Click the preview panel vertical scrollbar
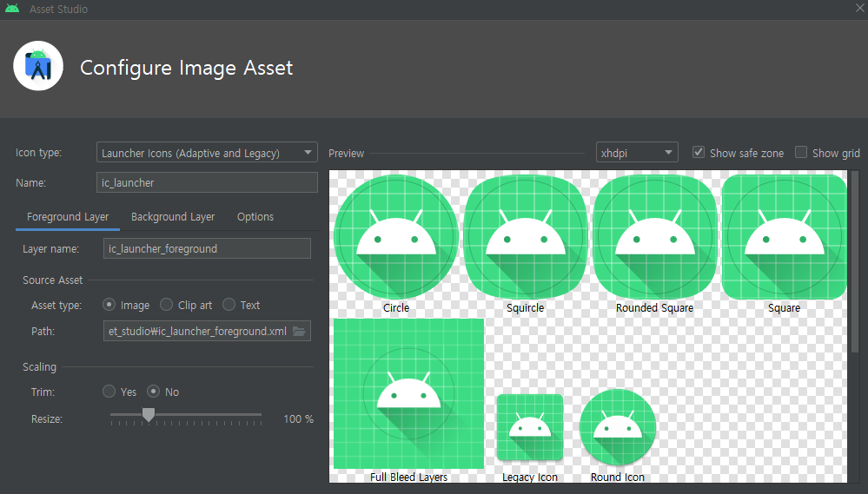This screenshot has width=868, height=494. [855, 261]
